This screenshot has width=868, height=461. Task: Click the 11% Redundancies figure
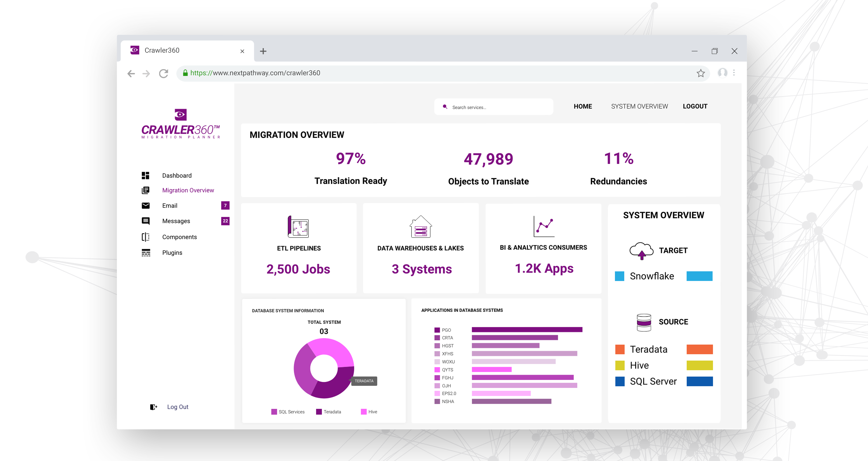619,159
